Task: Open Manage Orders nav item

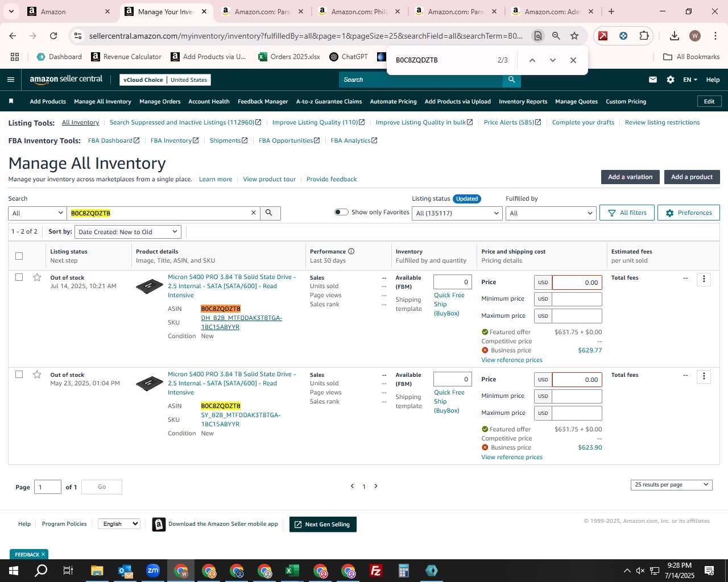Action: coord(160,102)
